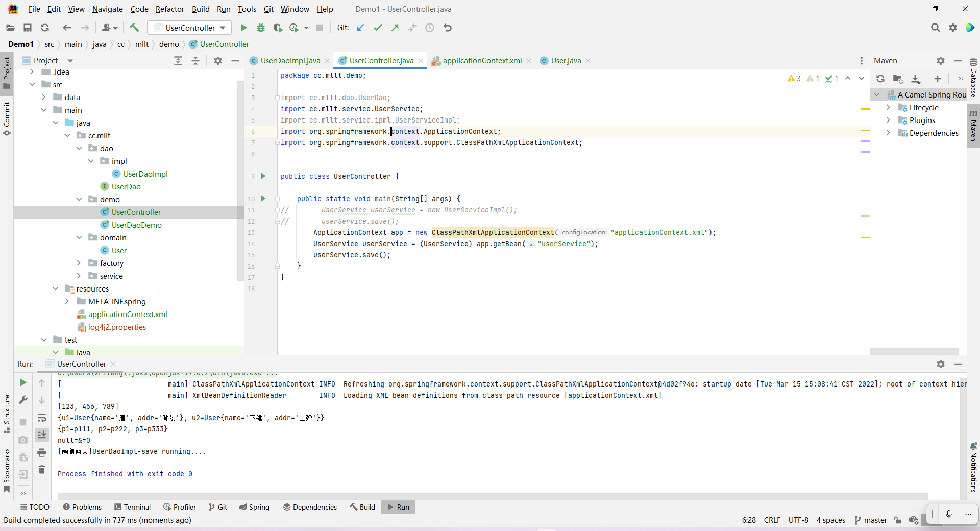
Task: Collapse all in Project panel toolbar
Action: (195, 61)
